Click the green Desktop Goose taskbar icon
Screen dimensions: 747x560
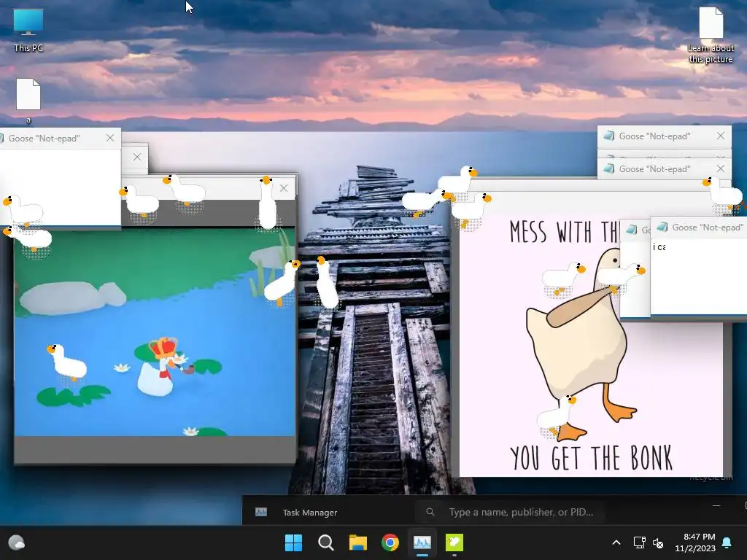(454, 542)
